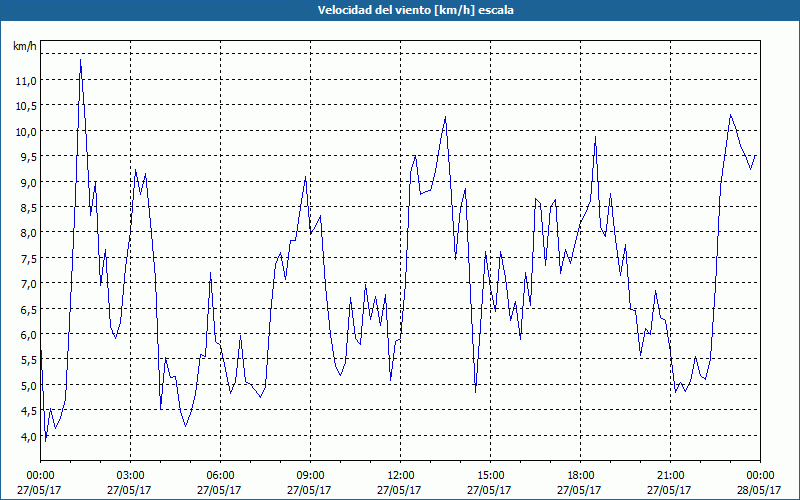Select the "km/h" unit label on the axis
The height and width of the screenshot is (500, 800).
(25, 46)
